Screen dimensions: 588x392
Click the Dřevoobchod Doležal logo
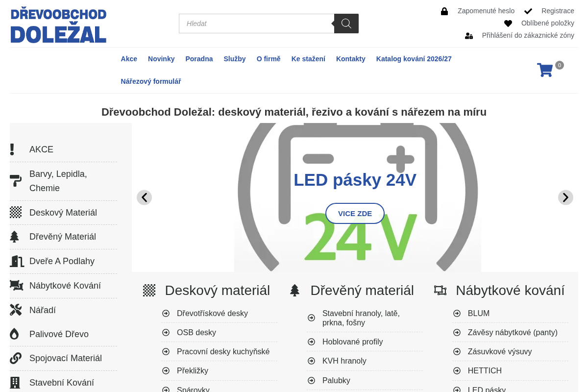click(x=58, y=25)
